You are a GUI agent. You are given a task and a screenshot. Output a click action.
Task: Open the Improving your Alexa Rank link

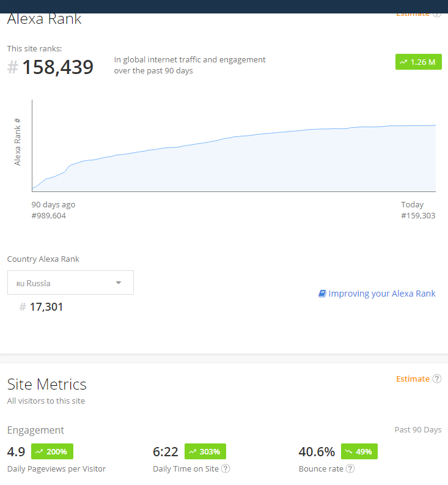pos(381,294)
